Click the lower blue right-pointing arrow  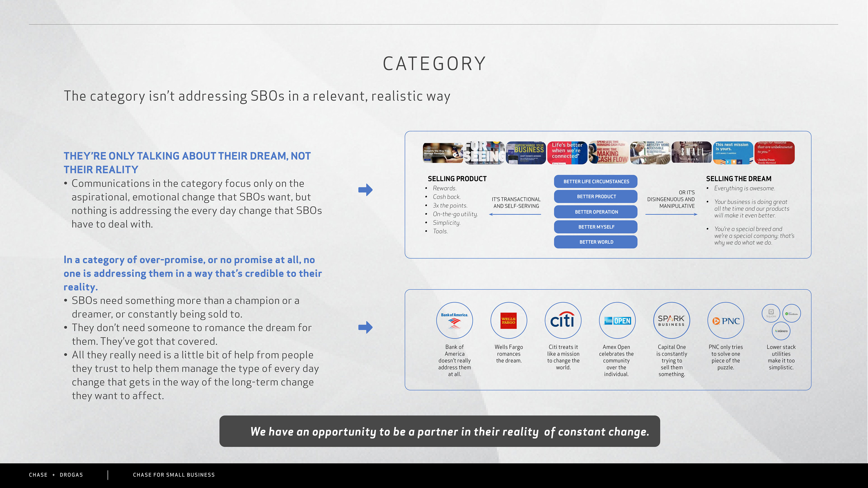365,327
